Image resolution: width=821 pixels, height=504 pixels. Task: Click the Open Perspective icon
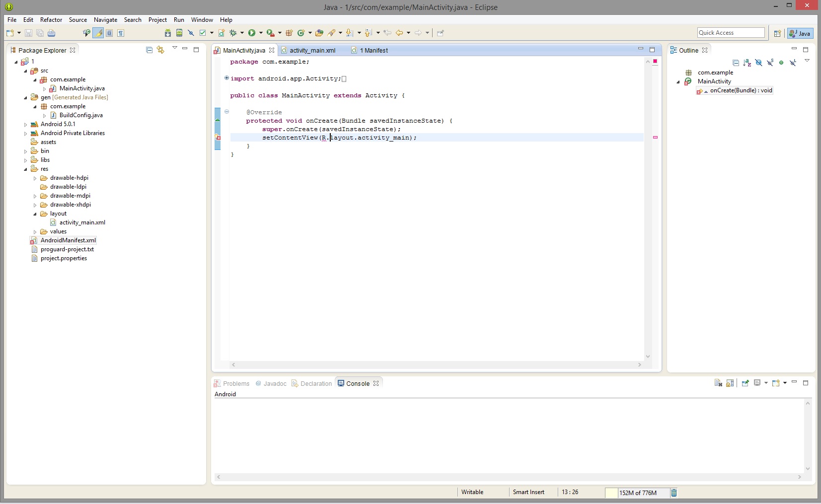pos(777,33)
